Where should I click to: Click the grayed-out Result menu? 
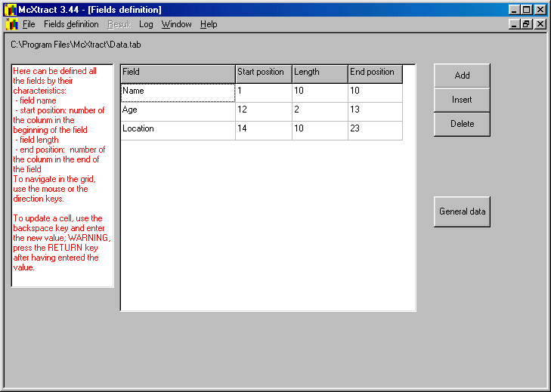119,24
